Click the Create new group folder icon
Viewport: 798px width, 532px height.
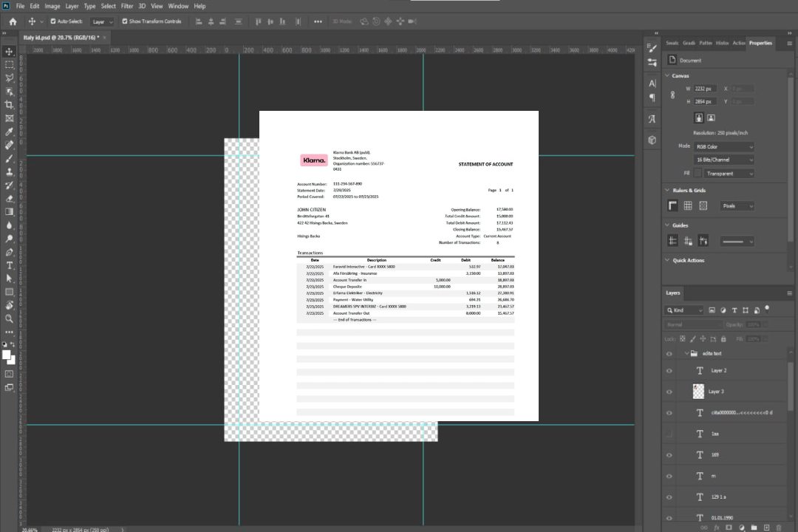[x=754, y=528]
